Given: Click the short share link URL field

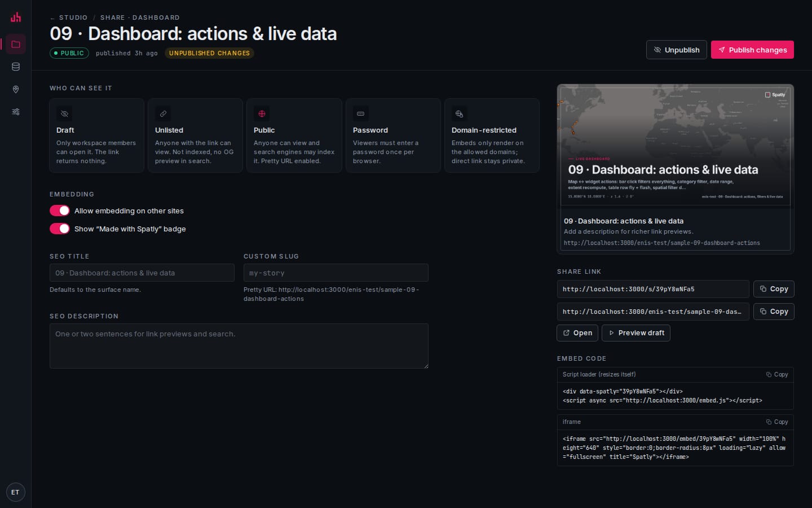Looking at the screenshot, I should 653,289.
